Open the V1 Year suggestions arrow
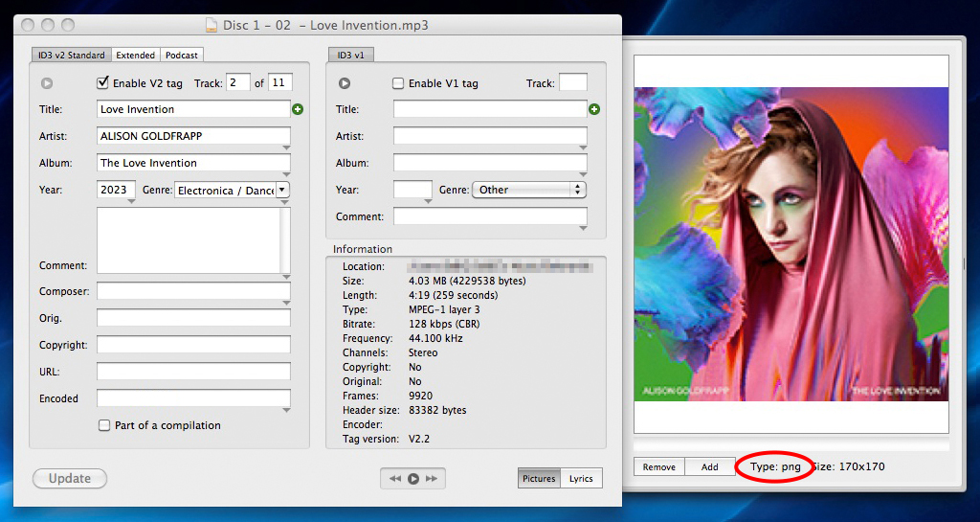980x522 pixels. 428,202
